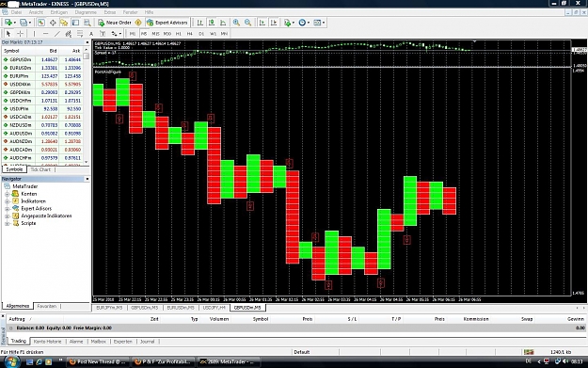Click the Gewinn column header
This screenshot has height=368, width=588.
(x=575, y=319)
